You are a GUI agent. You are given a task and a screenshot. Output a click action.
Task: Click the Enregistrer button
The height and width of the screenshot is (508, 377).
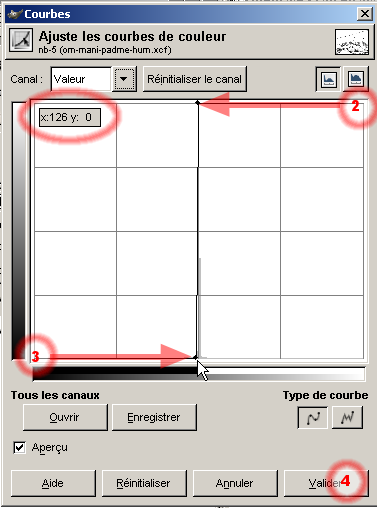154,417
